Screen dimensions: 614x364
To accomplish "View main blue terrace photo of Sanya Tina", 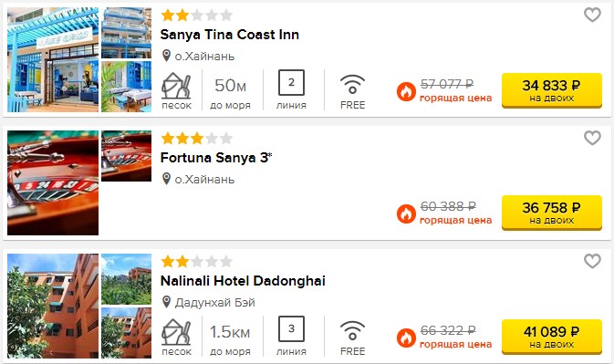I will point(53,60).
